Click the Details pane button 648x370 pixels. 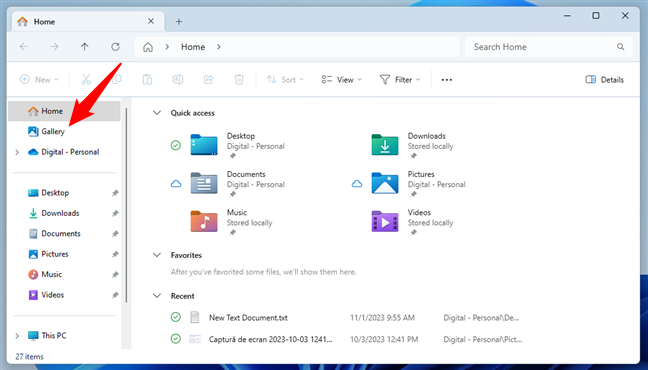point(605,80)
